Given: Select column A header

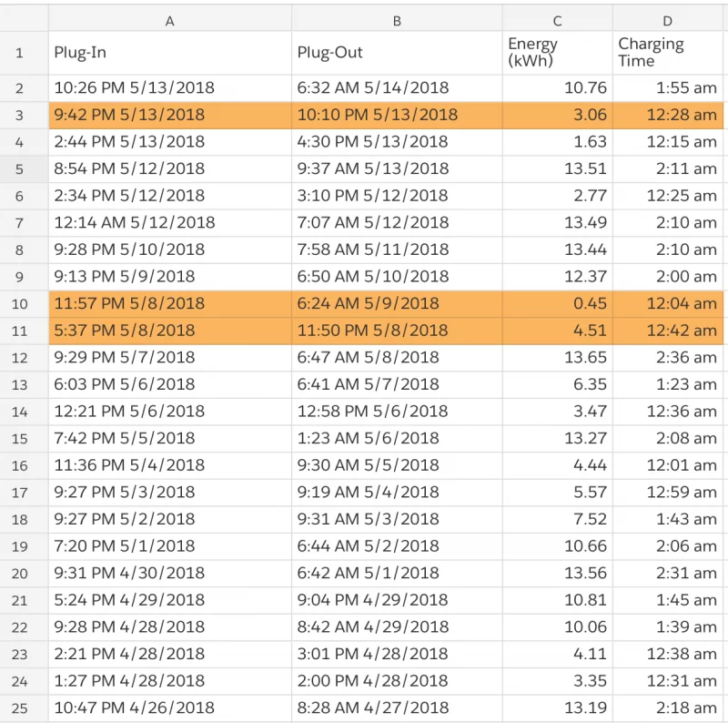Looking at the screenshot, I should pyautogui.click(x=169, y=21).
